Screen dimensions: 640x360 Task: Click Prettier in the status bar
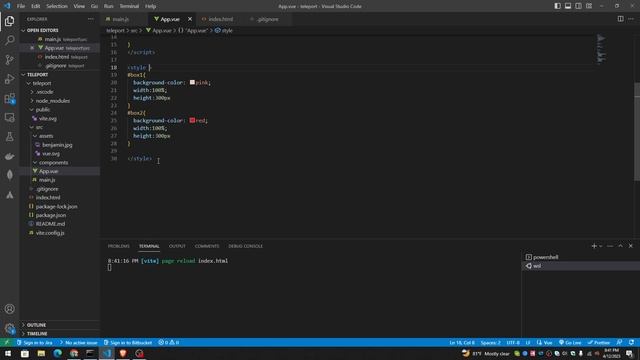tap(599, 342)
